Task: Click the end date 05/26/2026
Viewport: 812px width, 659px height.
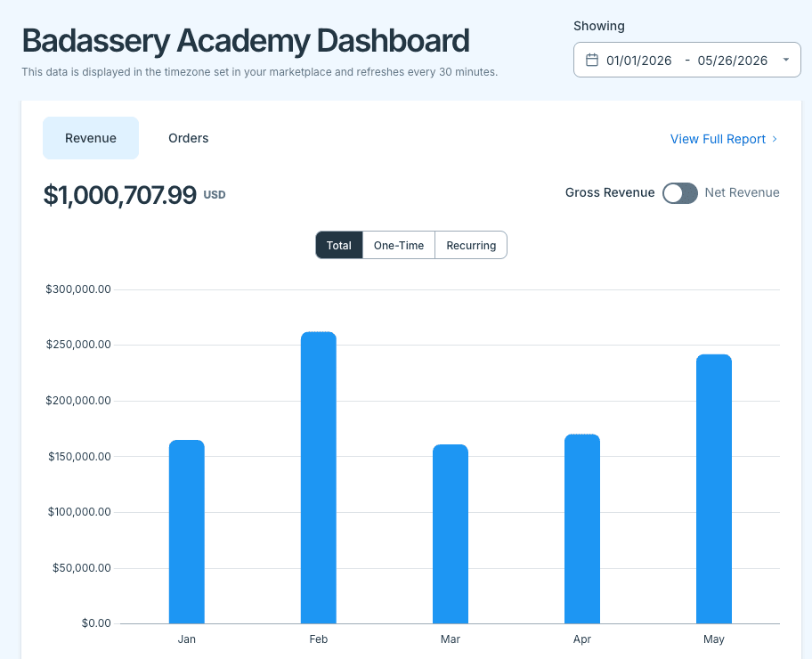Action: click(732, 61)
